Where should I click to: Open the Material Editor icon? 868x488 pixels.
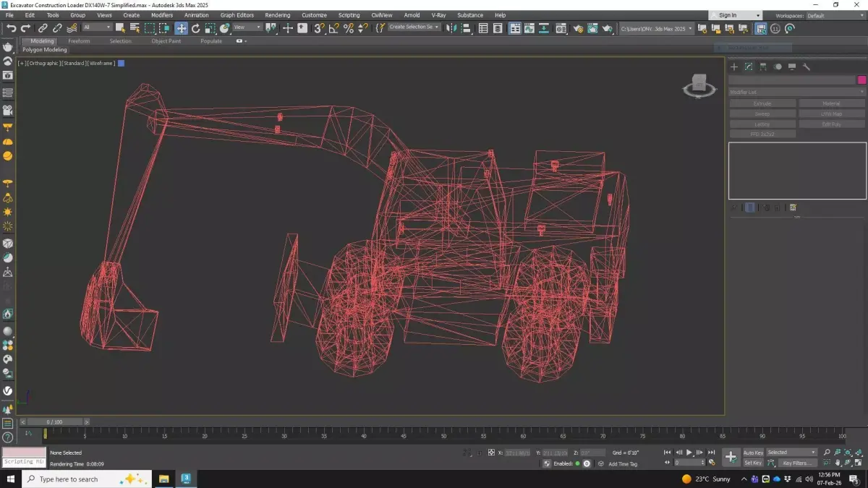(x=561, y=28)
